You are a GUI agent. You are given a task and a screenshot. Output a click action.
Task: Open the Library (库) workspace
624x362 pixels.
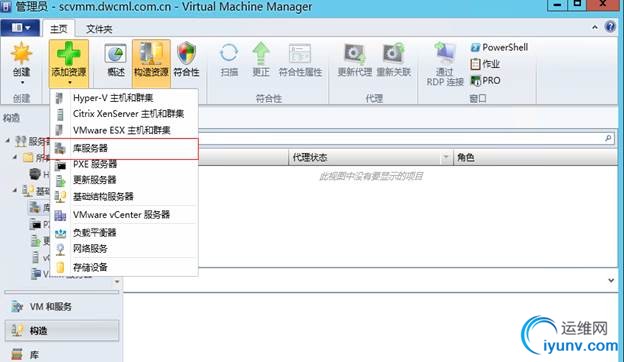coord(62,354)
